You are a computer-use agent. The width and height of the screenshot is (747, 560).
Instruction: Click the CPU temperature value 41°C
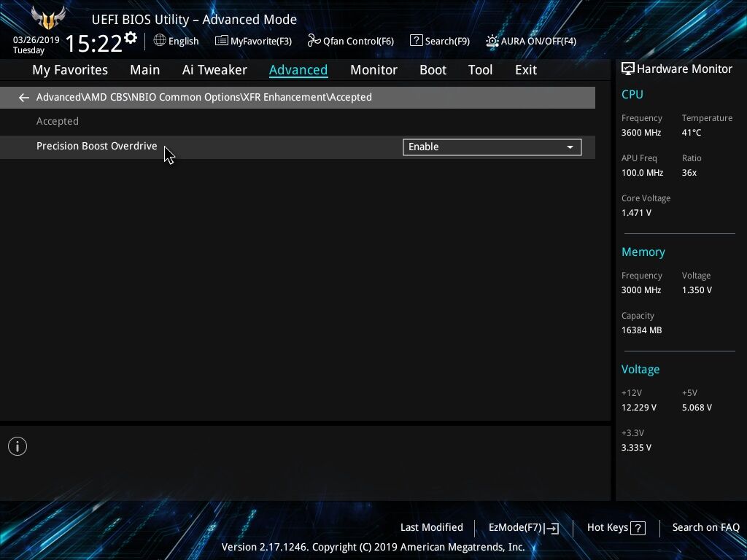[x=692, y=133]
